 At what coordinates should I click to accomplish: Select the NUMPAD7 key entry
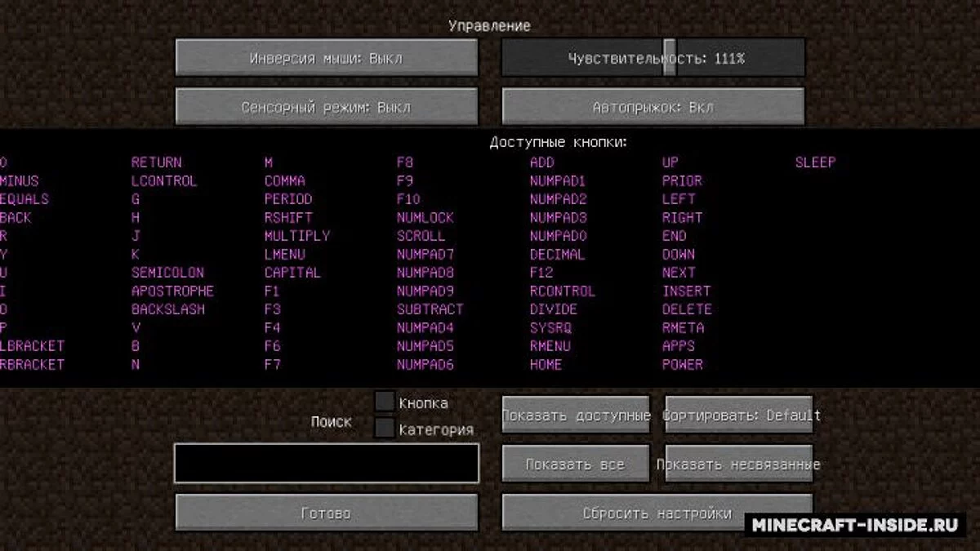425,255
